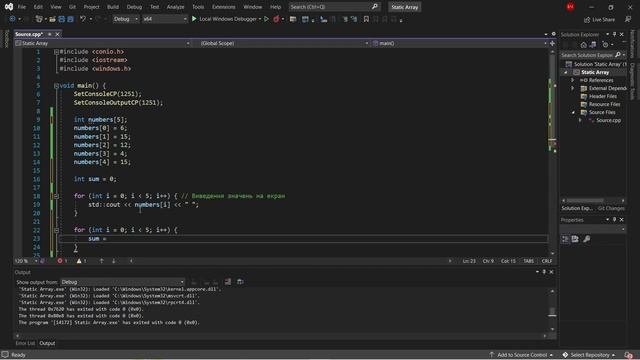Viewport: 640px width, 360px height.
Task: Select Source.cpp in Solution Explorer
Action: (608, 120)
